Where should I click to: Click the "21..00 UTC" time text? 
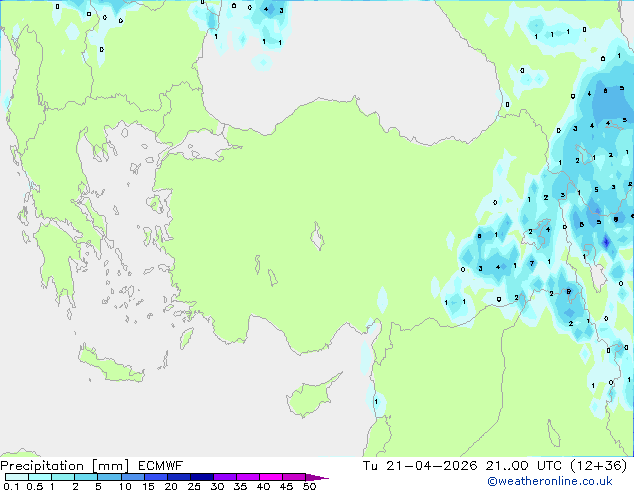(x=524, y=466)
